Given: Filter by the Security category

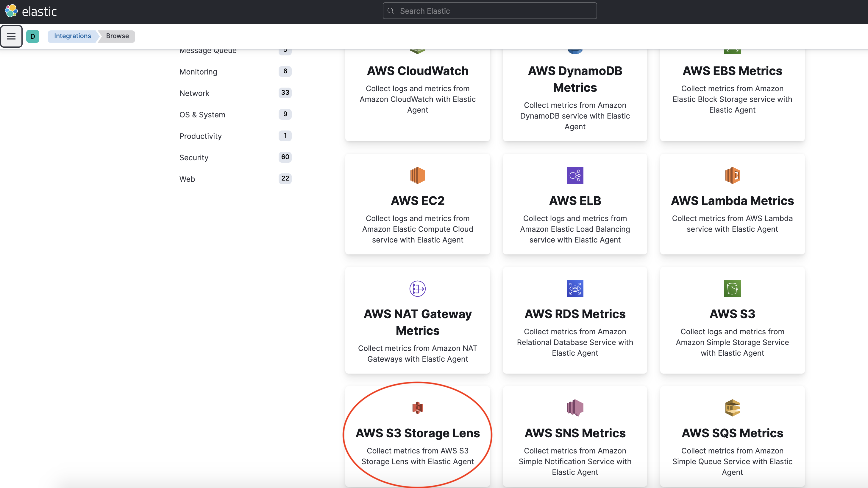Looking at the screenshot, I should [x=194, y=158].
